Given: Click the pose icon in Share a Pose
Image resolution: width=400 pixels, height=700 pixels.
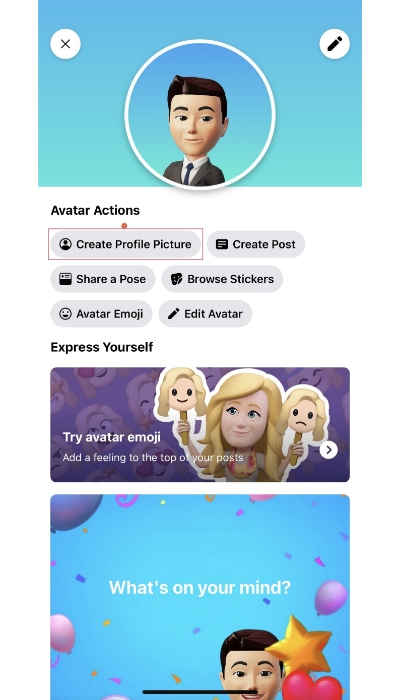Looking at the screenshot, I should pyautogui.click(x=66, y=279).
